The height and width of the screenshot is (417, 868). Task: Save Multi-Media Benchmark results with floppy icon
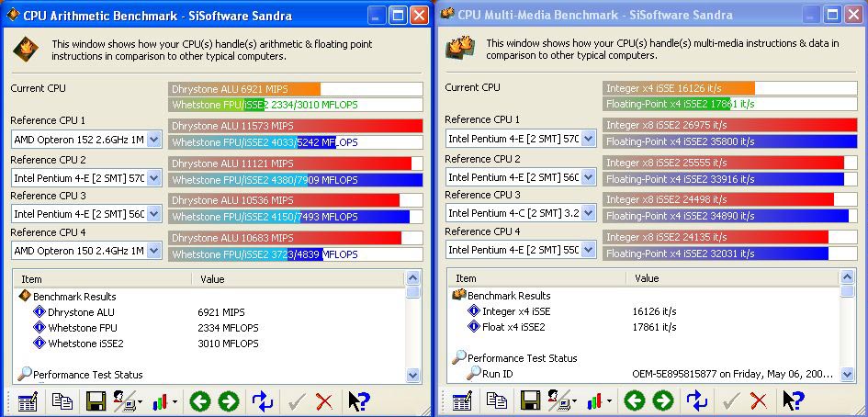[x=530, y=400]
